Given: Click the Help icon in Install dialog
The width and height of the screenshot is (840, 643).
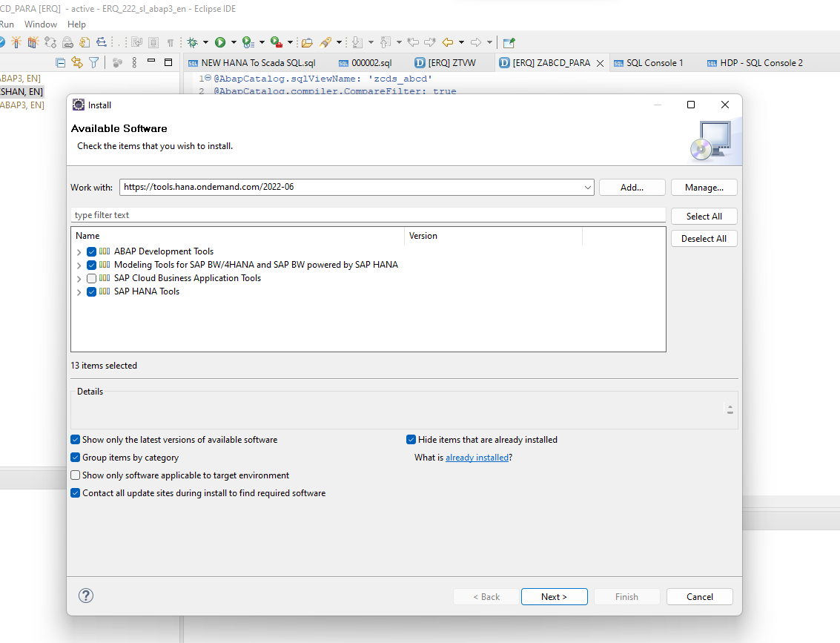Looking at the screenshot, I should click(x=86, y=596).
